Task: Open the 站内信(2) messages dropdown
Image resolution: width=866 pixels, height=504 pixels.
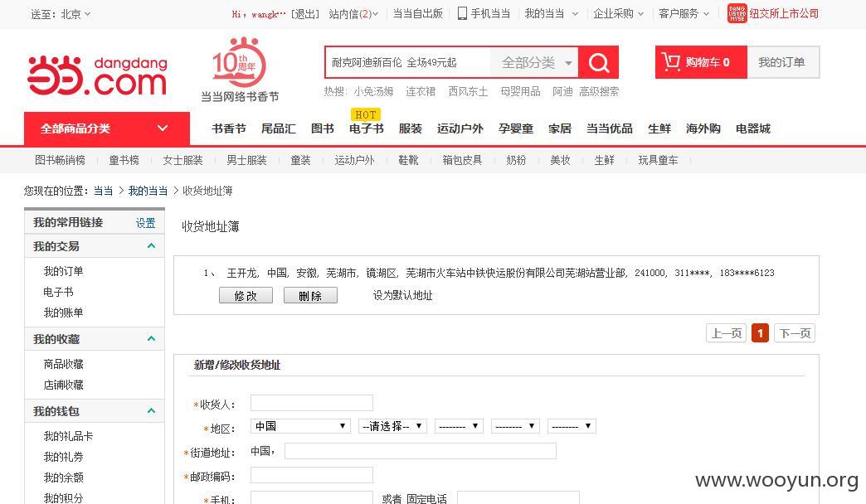Action: 353,14
